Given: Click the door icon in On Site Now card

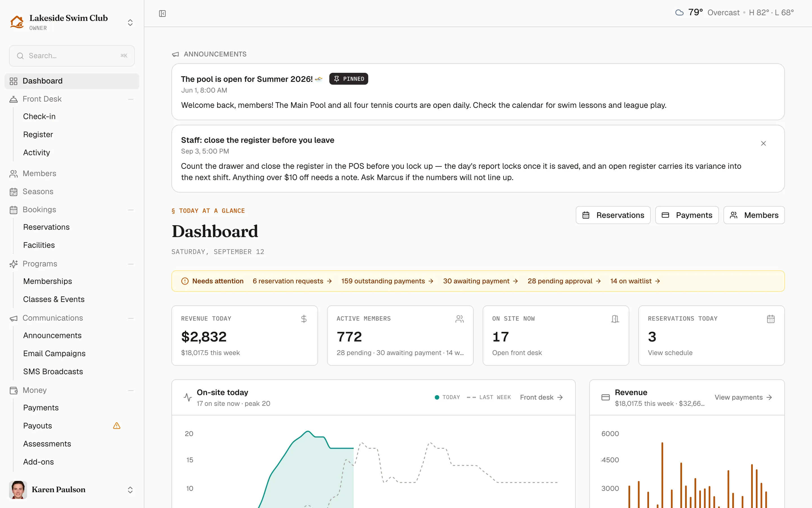Looking at the screenshot, I should (x=615, y=319).
